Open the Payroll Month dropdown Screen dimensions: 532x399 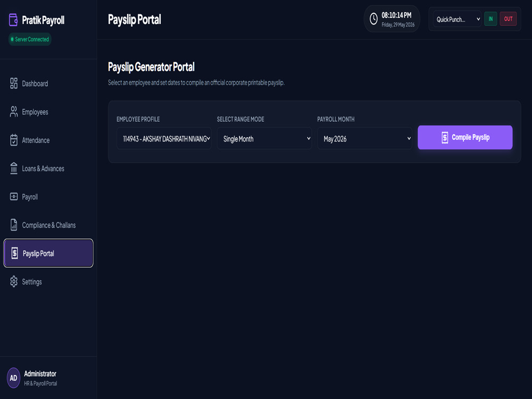(365, 138)
